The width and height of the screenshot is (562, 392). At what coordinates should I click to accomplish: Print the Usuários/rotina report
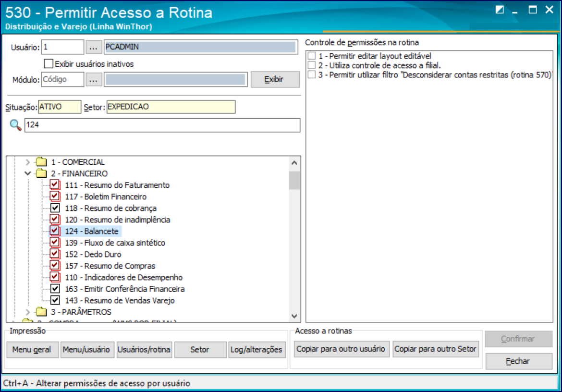pos(144,349)
